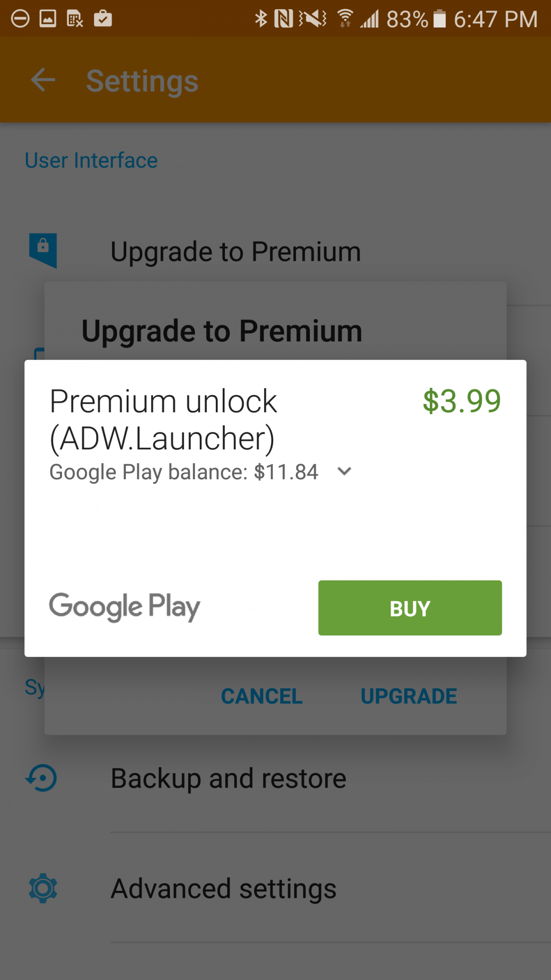551x980 pixels.
Task: Tap the Wi-Fi status icon
Action: click(345, 19)
